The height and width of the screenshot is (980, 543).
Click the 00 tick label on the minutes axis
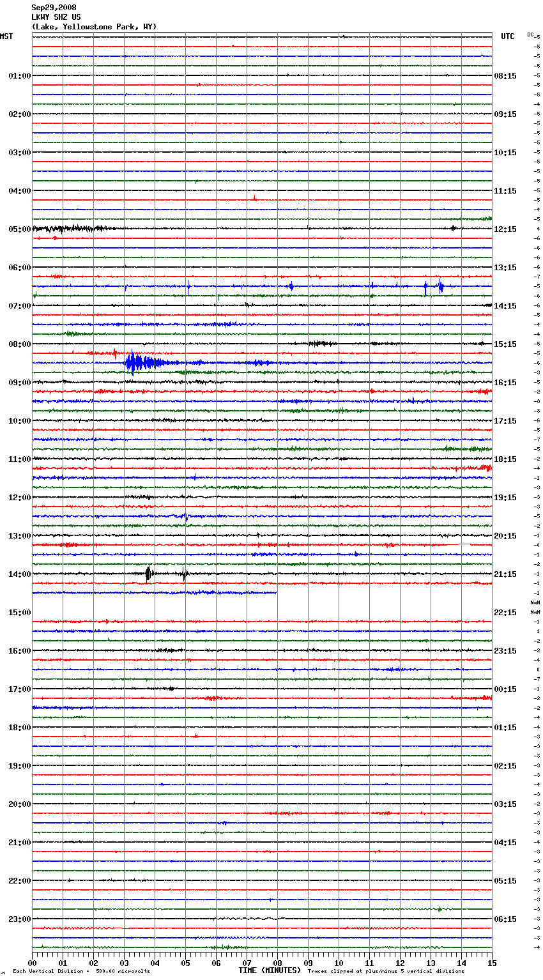(32, 963)
